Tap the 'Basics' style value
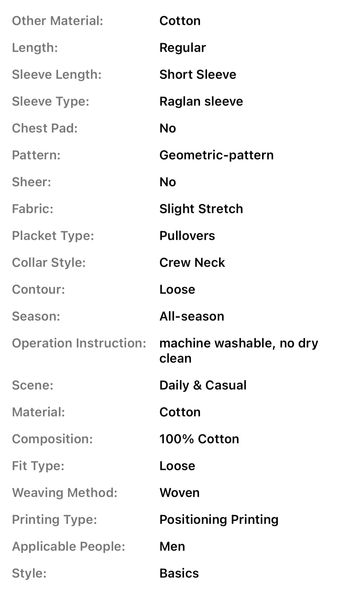 (x=179, y=574)
